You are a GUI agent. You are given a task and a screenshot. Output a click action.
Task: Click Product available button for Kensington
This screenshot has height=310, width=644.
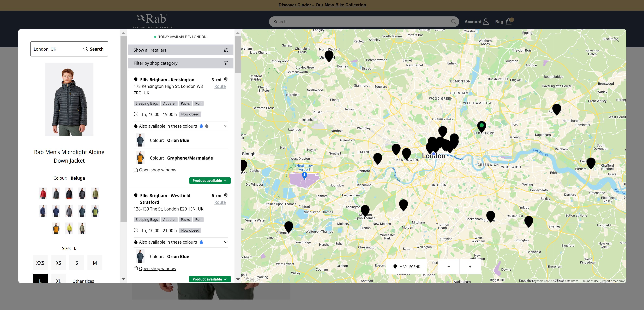tap(210, 180)
